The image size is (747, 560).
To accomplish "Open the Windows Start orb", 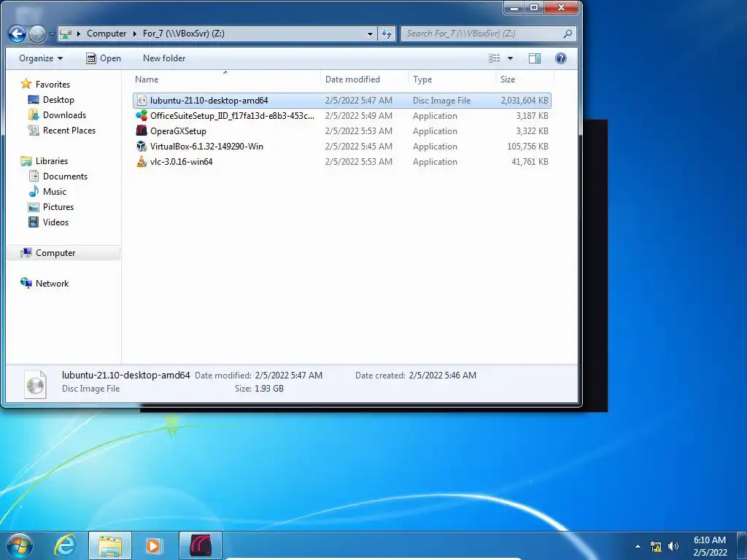I will click(20, 545).
